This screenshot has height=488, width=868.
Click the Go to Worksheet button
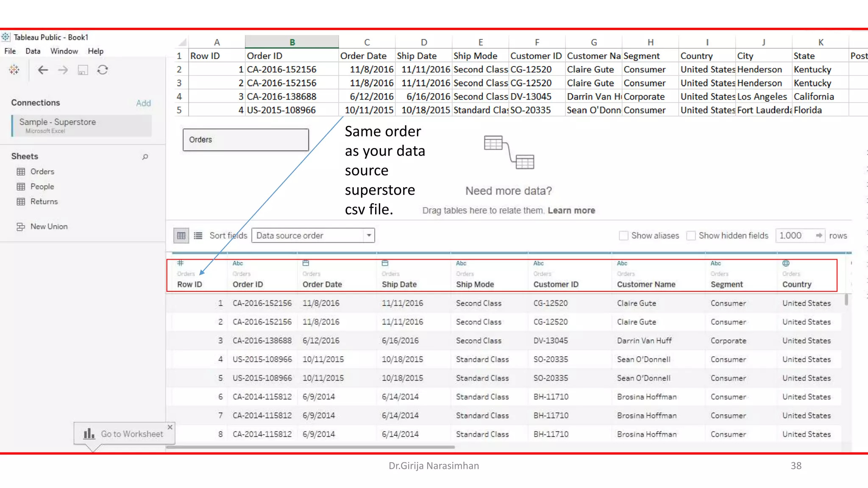[124, 433]
